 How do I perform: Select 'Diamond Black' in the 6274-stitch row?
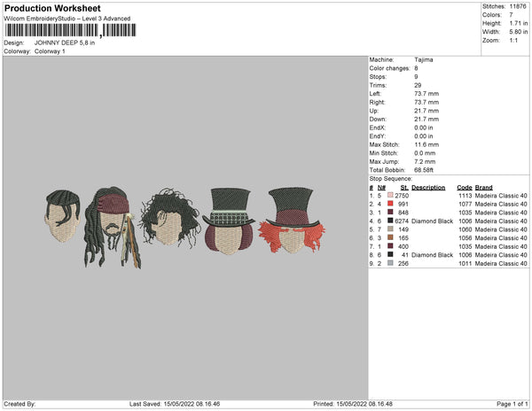(433, 221)
